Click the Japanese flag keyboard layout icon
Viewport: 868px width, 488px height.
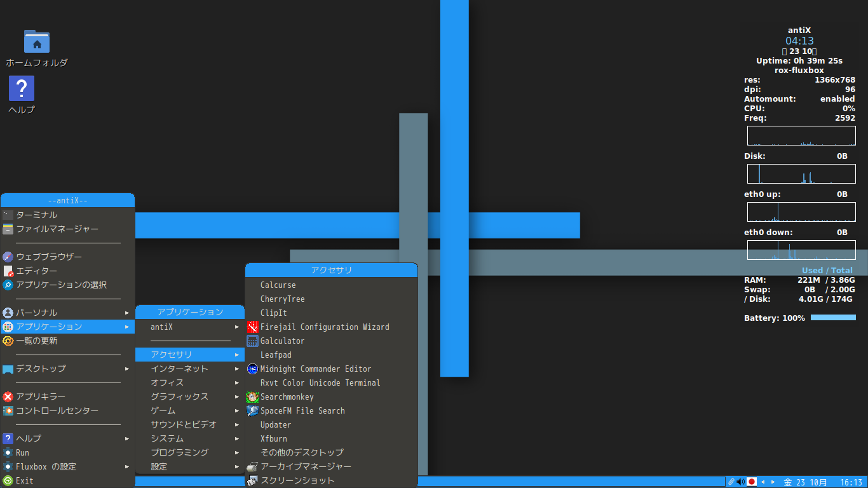coord(752,482)
